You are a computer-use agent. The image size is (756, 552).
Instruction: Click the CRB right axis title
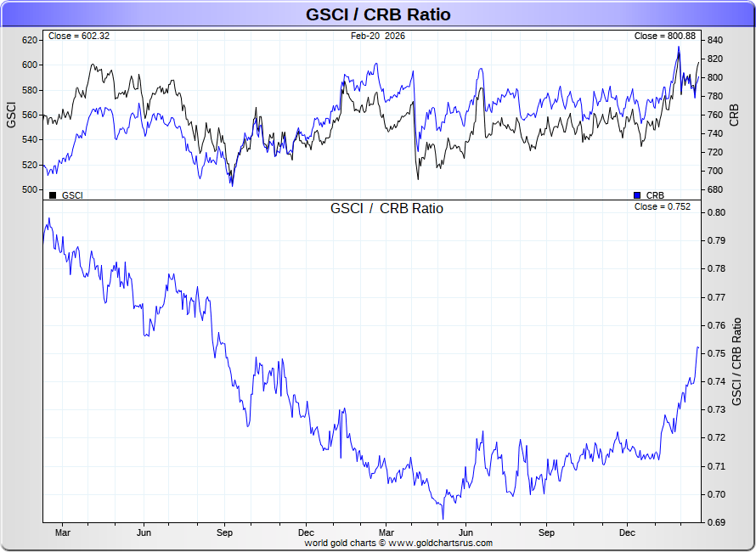click(734, 115)
